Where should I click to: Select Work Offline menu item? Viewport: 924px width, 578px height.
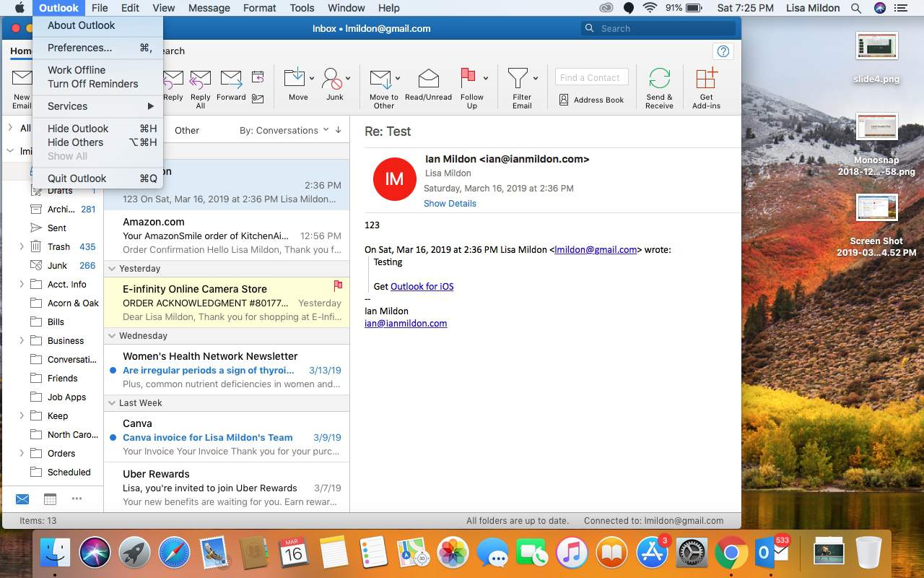97,70
